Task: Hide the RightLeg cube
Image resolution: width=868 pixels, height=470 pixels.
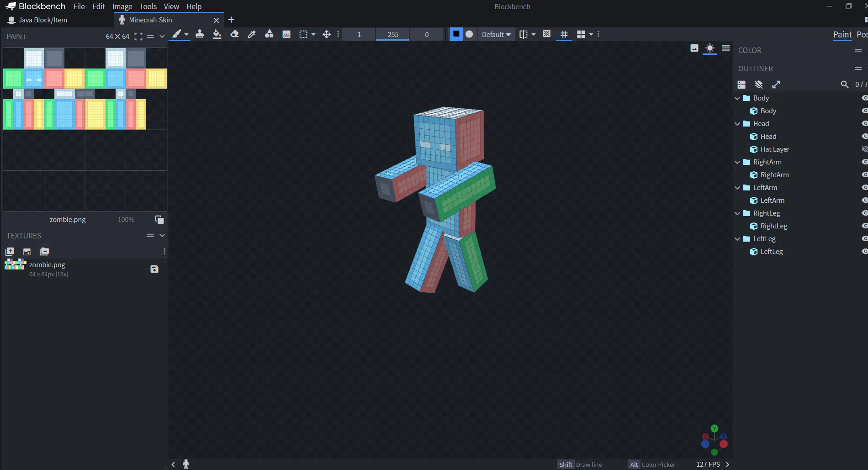Action: point(864,226)
